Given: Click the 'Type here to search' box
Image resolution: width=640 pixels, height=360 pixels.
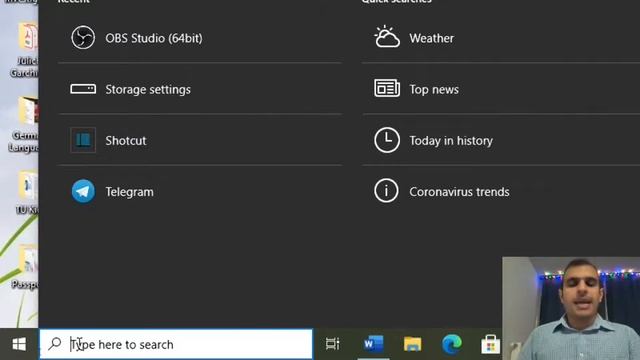Looking at the screenshot, I should (176, 344).
